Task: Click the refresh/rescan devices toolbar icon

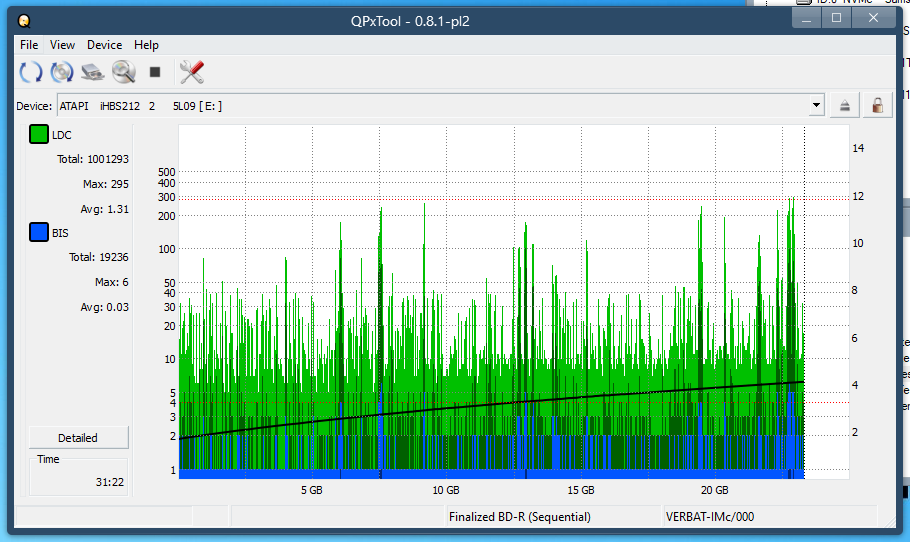Action: [x=31, y=72]
